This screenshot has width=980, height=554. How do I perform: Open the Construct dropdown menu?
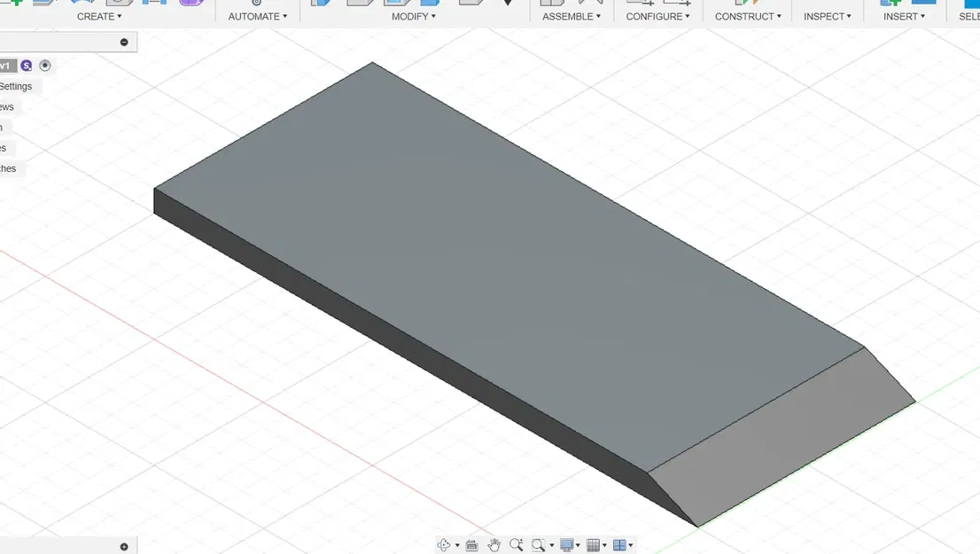(744, 16)
